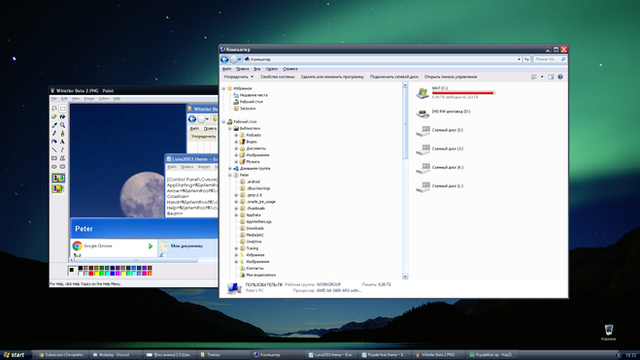640x360 pixels.
Task: Click Свойства системы in the toolbar
Action: click(x=277, y=77)
